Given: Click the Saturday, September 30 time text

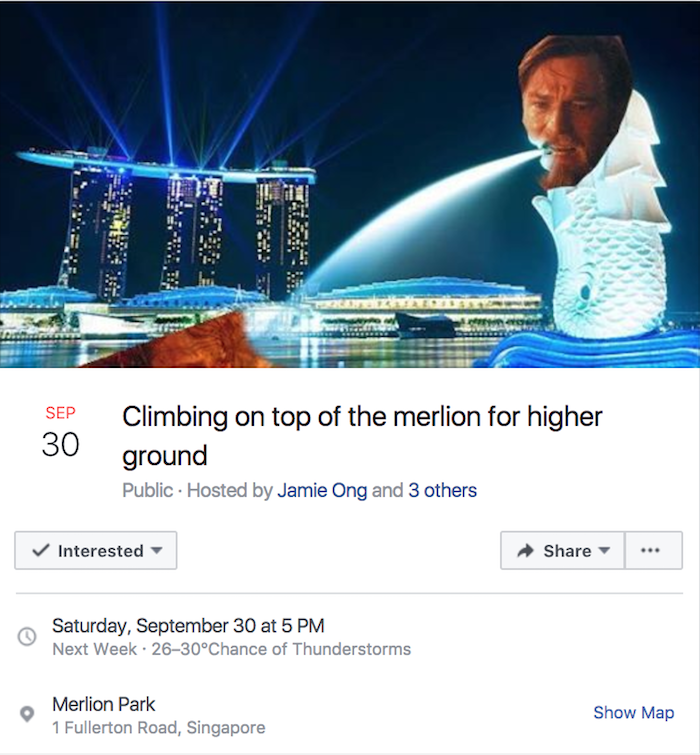Looking at the screenshot, I should (x=188, y=626).
